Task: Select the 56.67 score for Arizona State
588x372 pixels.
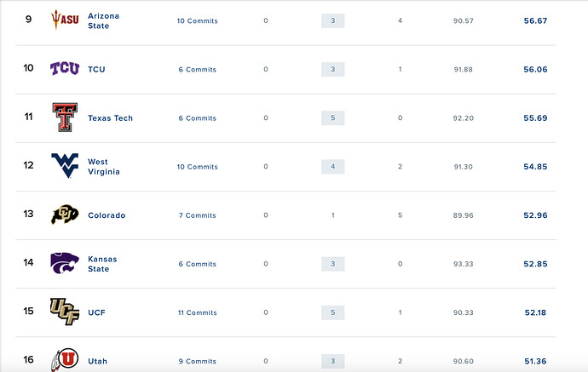Action: [535, 21]
